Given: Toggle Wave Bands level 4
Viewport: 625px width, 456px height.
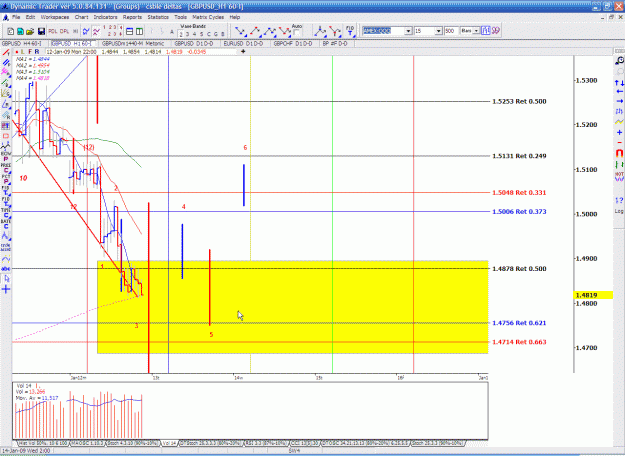Looking at the screenshot, I should click(195, 34).
